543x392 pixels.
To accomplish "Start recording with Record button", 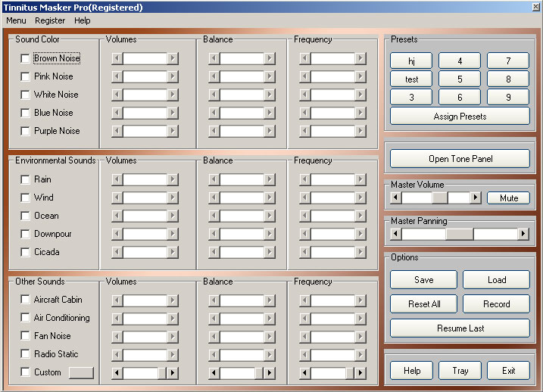I will [x=496, y=303].
